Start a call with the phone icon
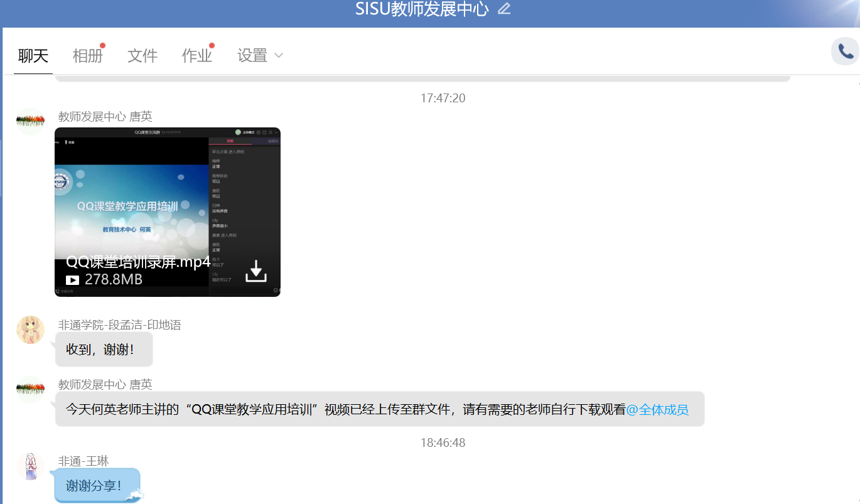The width and height of the screenshot is (860, 504). [845, 51]
